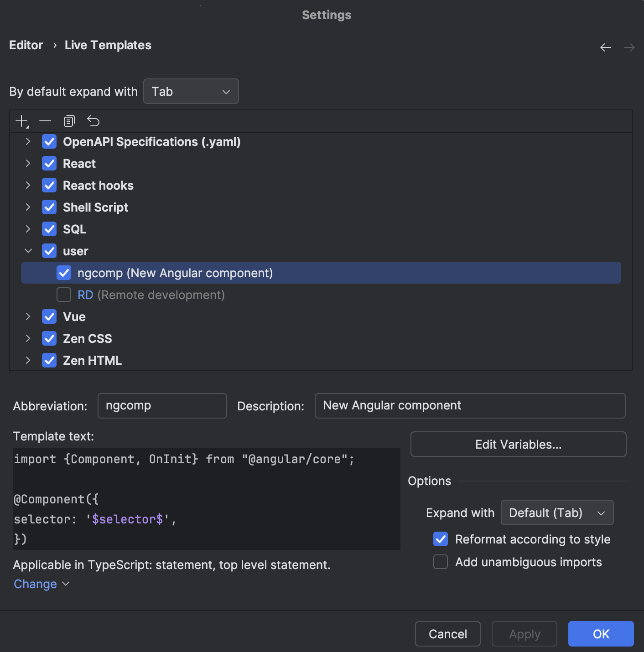This screenshot has height=652, width=644.
Task: Select the RD (Remote development) template row
Action: [321, 295]
